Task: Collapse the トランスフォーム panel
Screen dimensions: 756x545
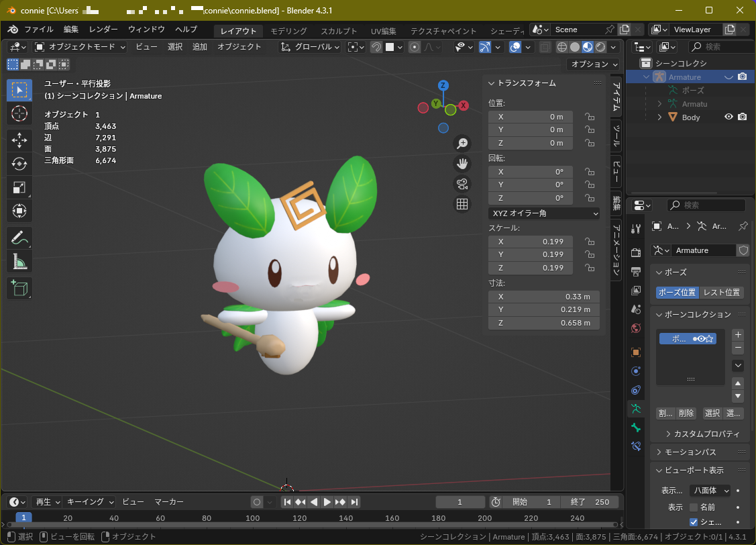Action: 491,83
